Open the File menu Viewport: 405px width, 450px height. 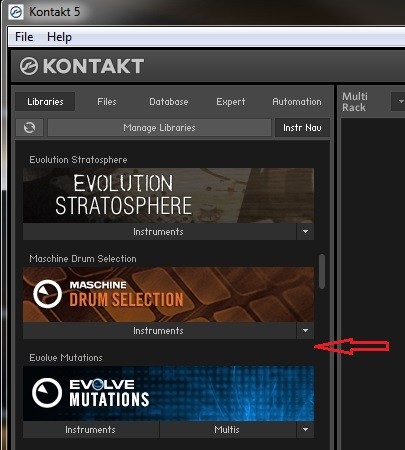24,37
